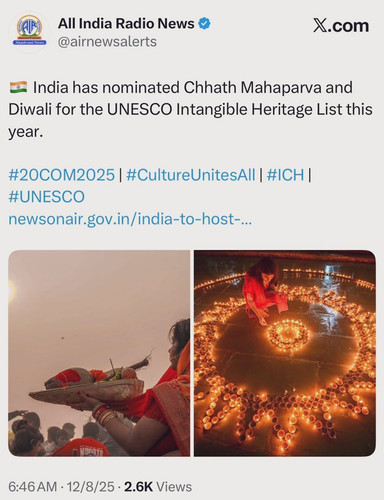The image size is (384, 500).
Task: Open the 2.6K Views count
Action: pyautogui.click(x=158, y=487)
